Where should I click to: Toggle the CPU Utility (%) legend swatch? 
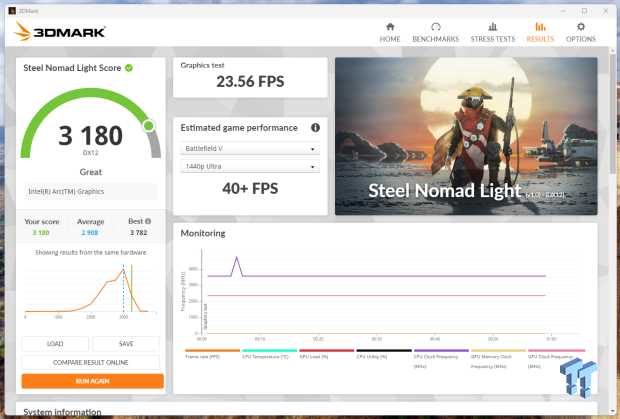tap(384, 350)
